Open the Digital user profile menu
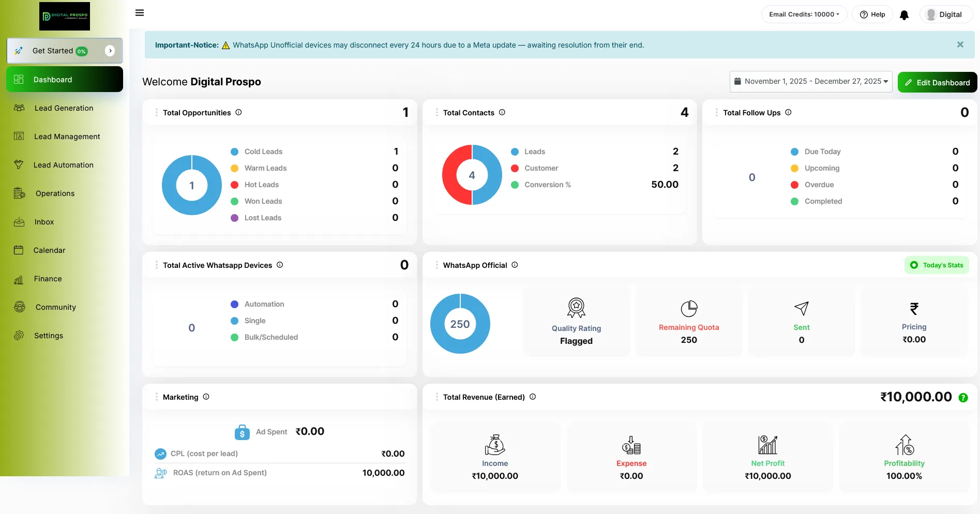The image size is (980, 514). tap(945, 14)
